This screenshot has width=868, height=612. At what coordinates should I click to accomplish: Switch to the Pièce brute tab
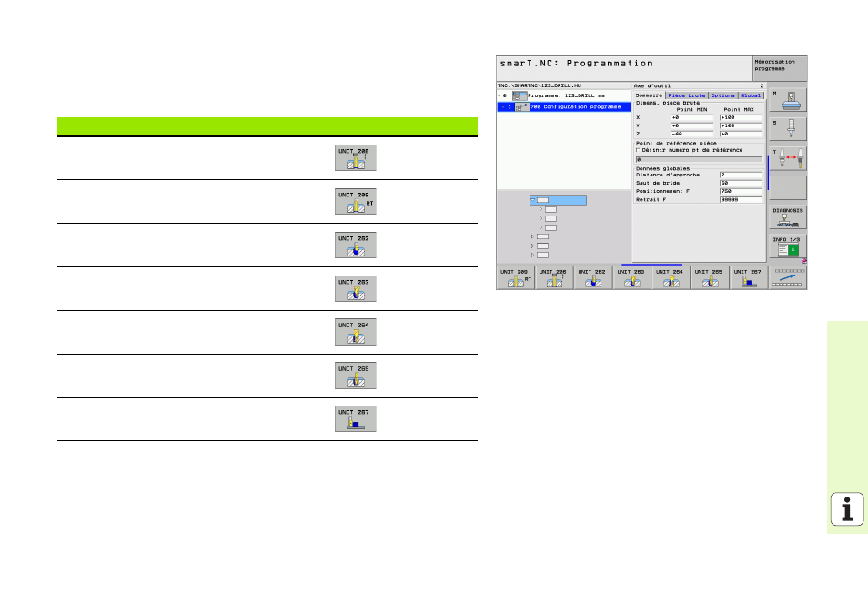pyautogui.click(x=686, y=95)
